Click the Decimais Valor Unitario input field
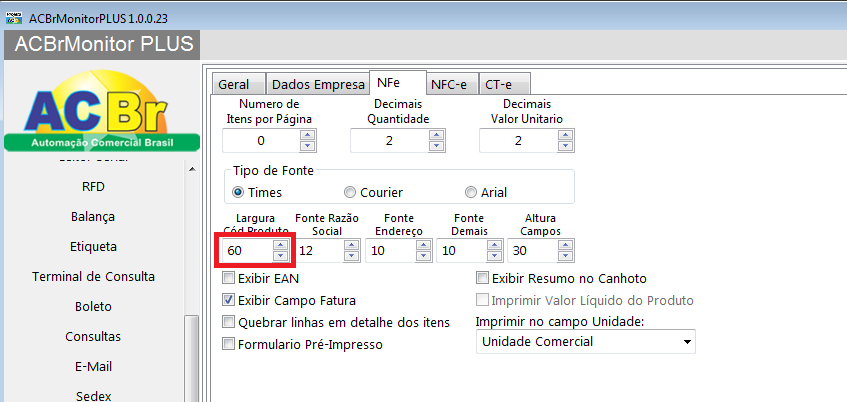The height and width of the screenshot is (402, 847). [x=519, y=141]
